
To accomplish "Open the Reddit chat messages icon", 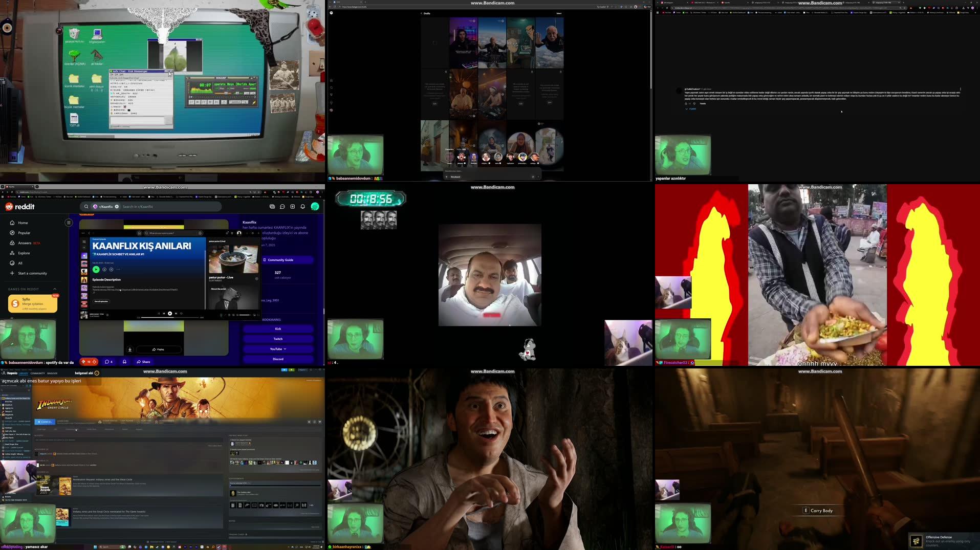I will [282, 206].
